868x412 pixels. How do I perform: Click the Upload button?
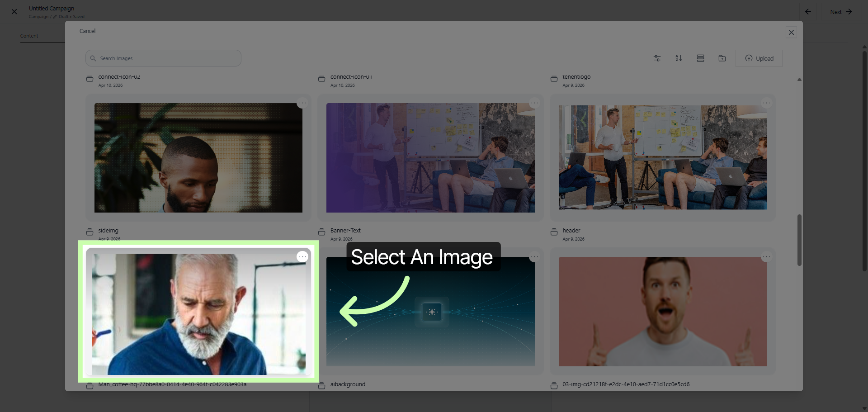(x=759, y=58)
